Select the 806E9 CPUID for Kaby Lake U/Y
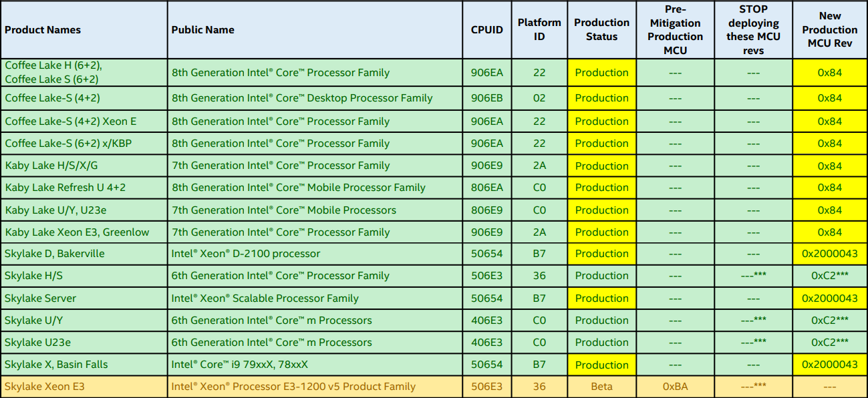The height and width of the screenshot is (398, 868). pos(486,209)
